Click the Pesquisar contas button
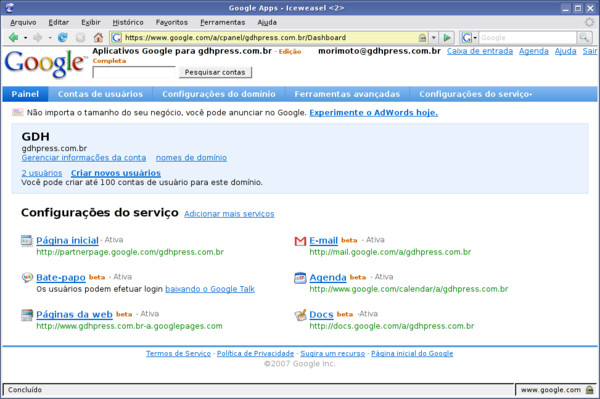The image size is (600, 399). pos(215,72)
